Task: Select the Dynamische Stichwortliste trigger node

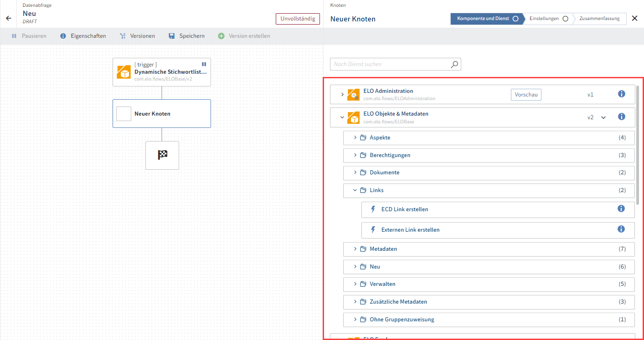Action: 162,72
